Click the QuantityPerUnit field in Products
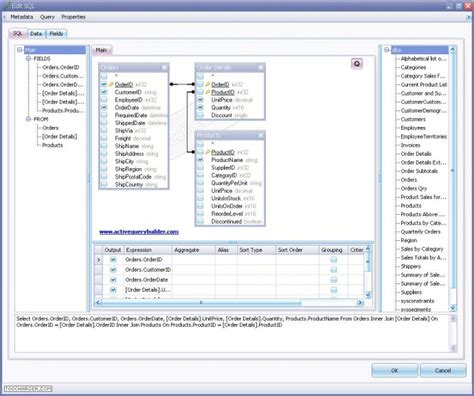Viewport: 474px width, 396px height. (229, 183)
